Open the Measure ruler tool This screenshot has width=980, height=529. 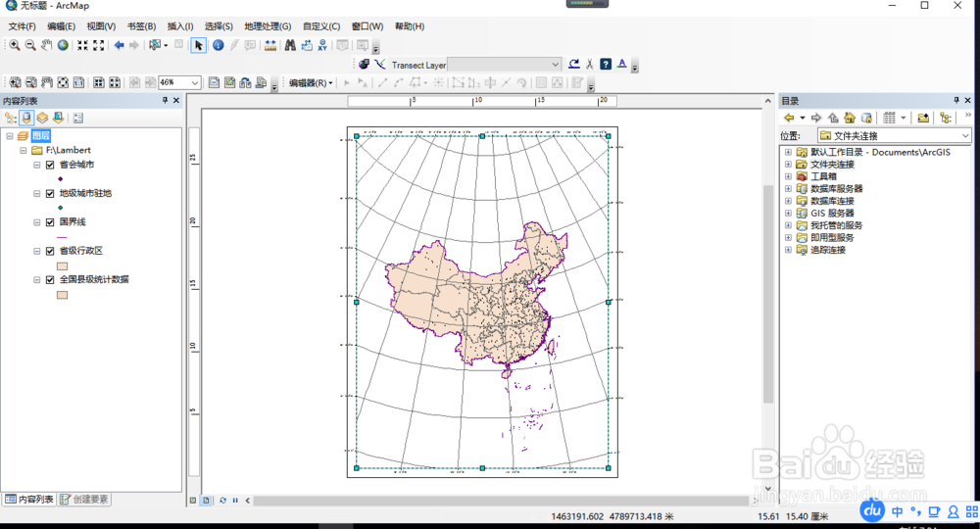(270, 45)
